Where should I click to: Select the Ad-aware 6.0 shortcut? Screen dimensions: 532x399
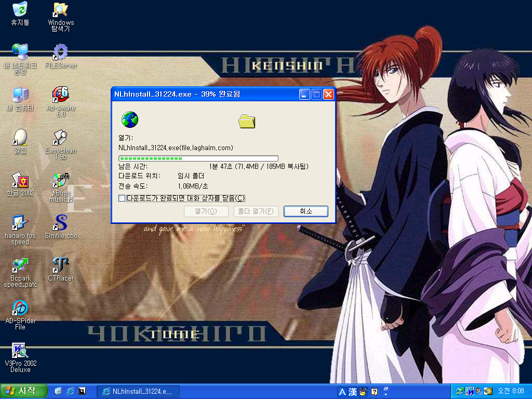pos(61,101)
